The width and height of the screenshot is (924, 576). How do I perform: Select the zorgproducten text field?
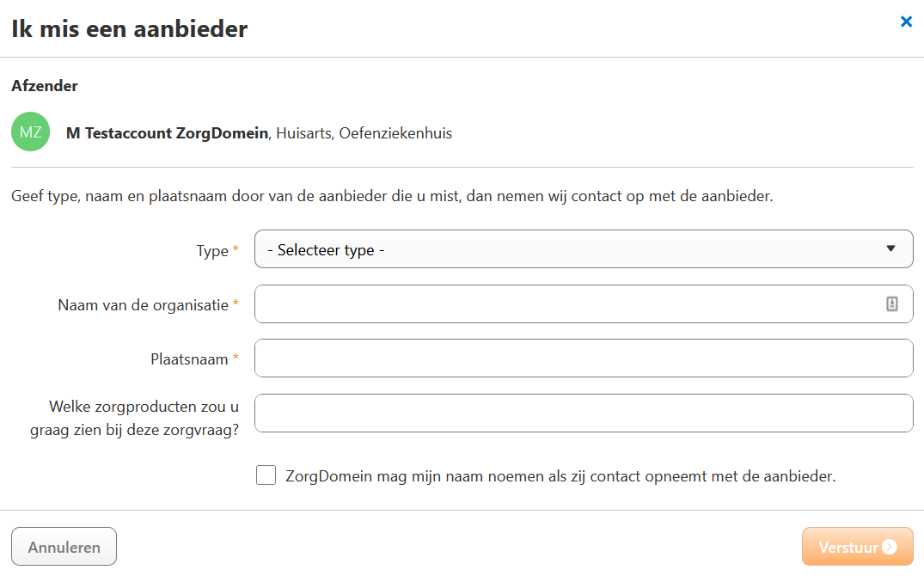(x=584, y=413)
